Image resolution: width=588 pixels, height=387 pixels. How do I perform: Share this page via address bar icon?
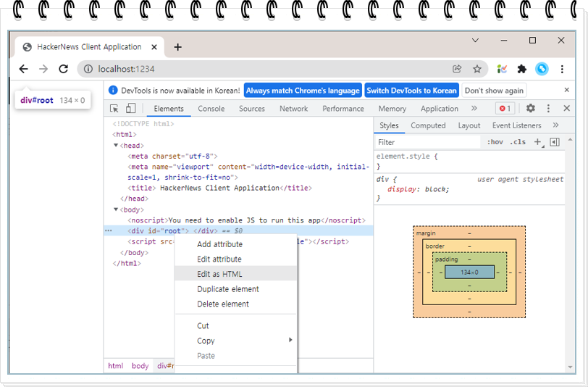pyautogui.click(x=457, y=69)
